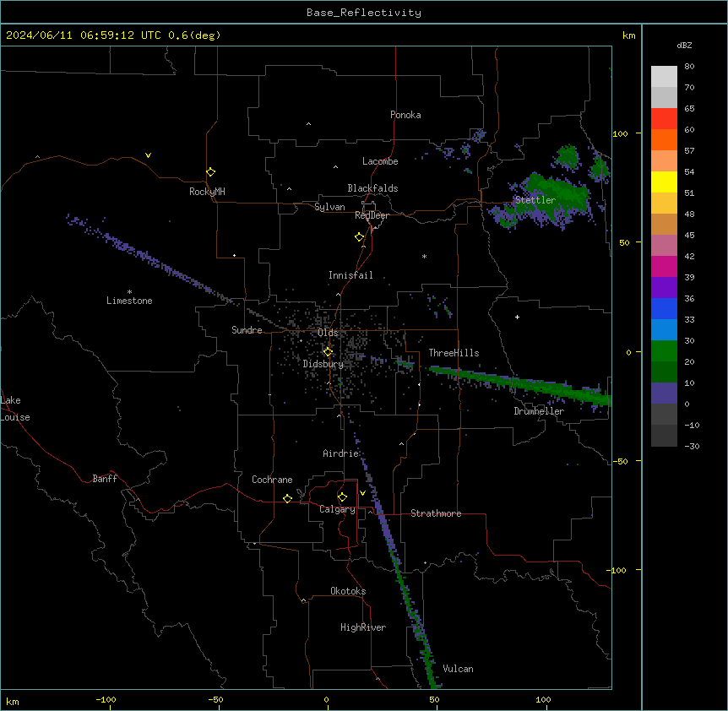
Task: Click the Okotoks label
Action: pyautogui.click(x=348, y=591)
